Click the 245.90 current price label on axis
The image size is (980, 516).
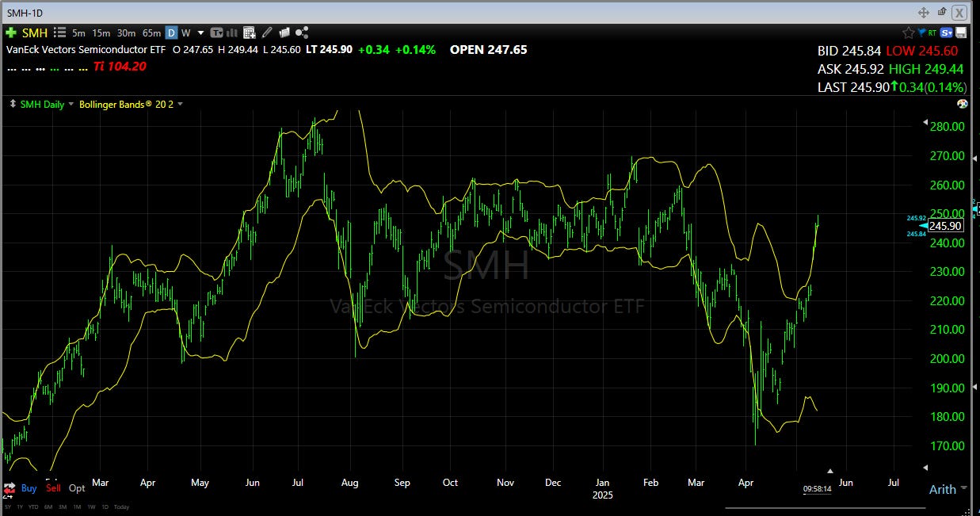click(x=946, y=226)
